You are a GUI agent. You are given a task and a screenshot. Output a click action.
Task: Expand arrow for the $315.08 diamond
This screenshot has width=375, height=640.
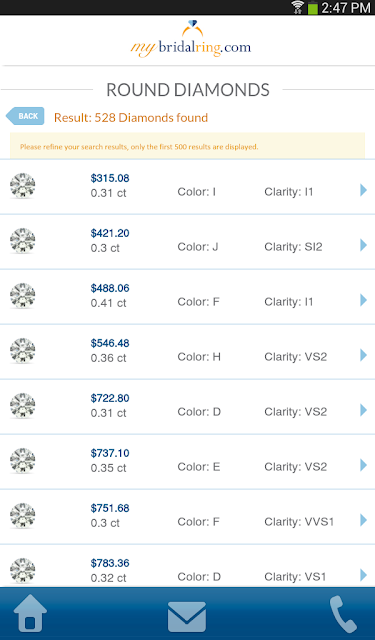pos(363,190)
